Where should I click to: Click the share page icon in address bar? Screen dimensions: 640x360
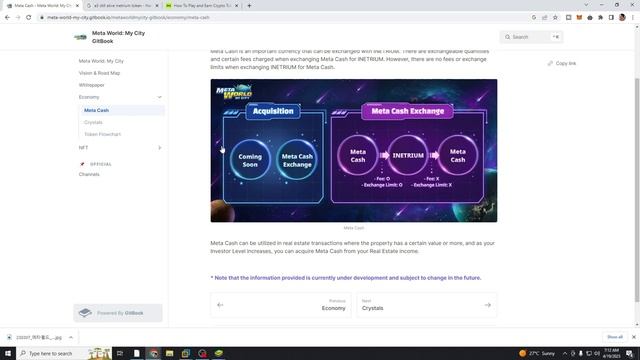click(x=544, y=18)
